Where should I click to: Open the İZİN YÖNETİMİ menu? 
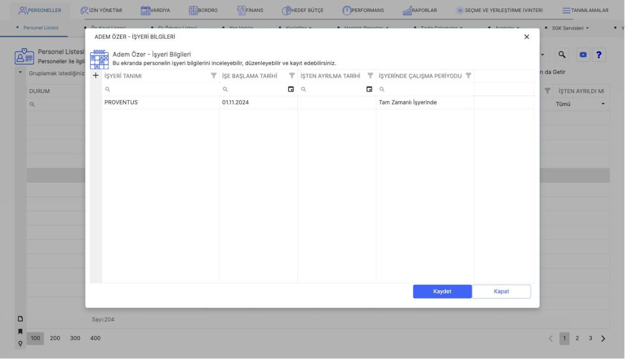pyautogui.click(x=101, y=10)
